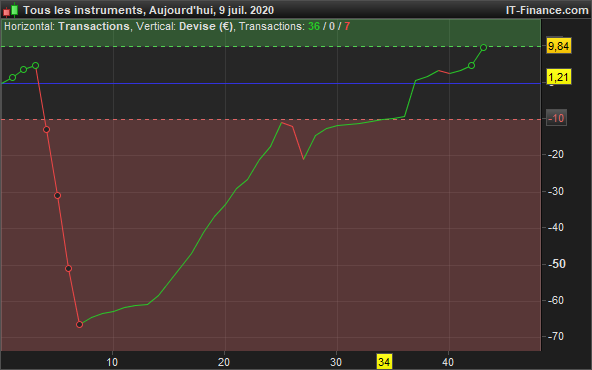This screenshot has height=370, width=592.
Task: Click the "Horizontal: Transactions" axis setting
Action: click(67, 26)
